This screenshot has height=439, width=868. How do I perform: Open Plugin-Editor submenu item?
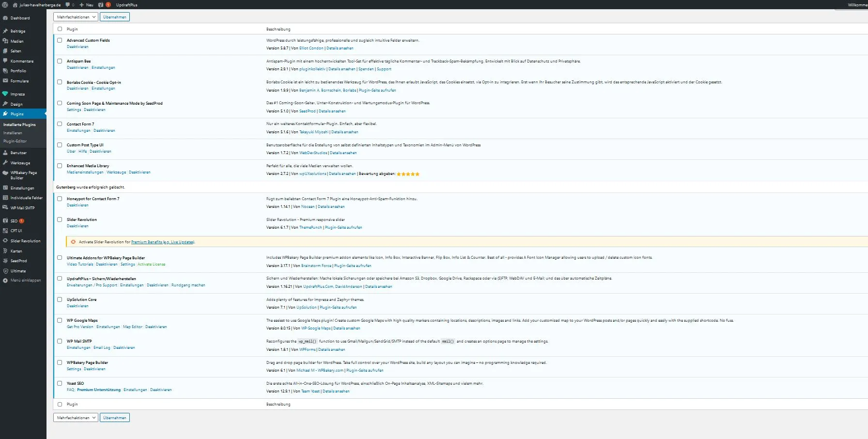tap(15, 141)
